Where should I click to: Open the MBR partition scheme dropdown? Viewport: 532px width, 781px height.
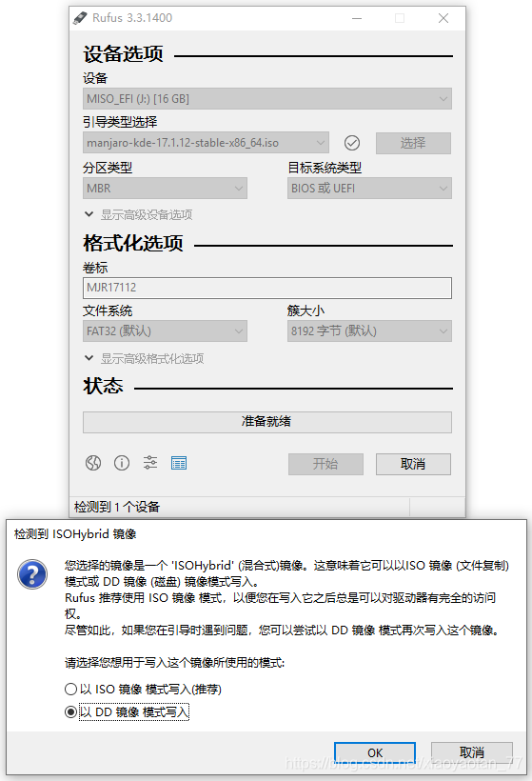165,189
